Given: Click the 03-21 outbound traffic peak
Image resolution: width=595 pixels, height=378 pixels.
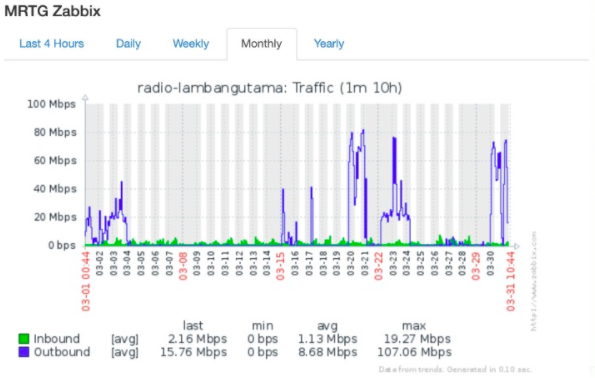Looking at the screenshot, I should [363, 131].
